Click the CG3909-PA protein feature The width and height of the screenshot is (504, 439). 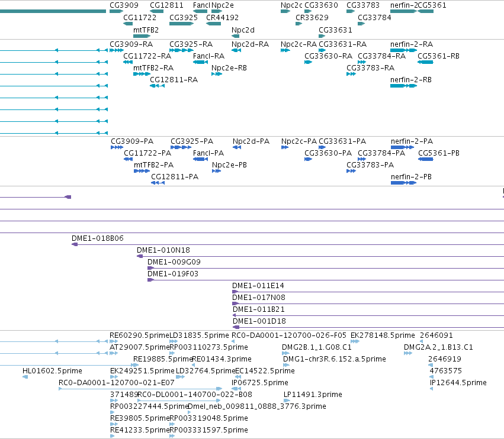[x=117, y=147]
